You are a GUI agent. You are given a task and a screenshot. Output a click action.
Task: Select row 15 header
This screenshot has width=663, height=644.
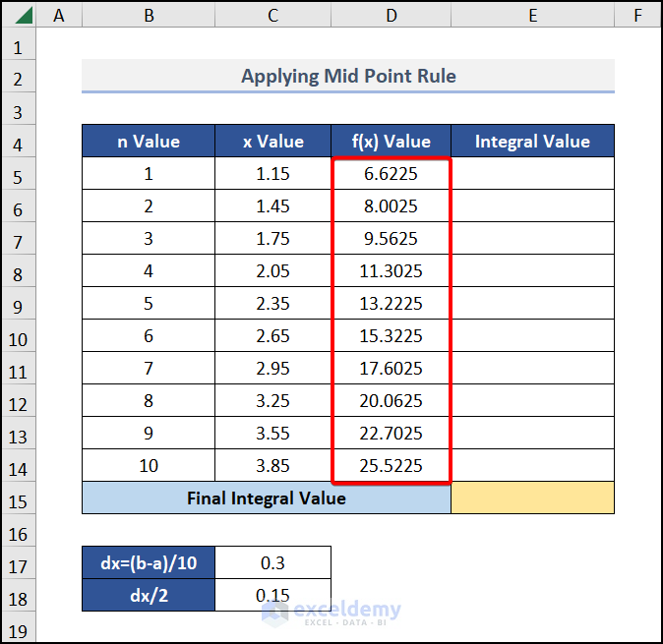[19, 498]
